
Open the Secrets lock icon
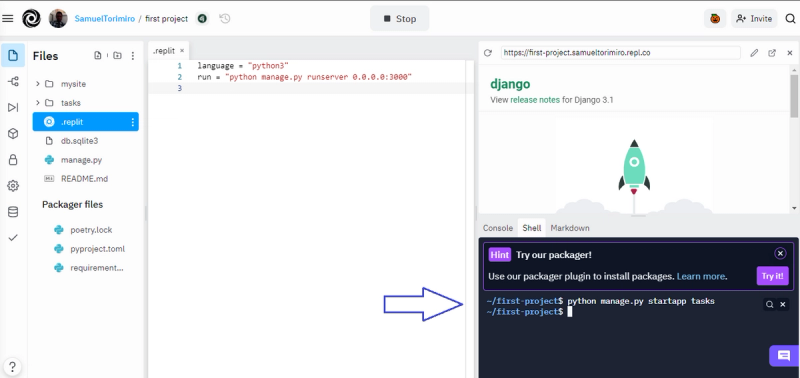(x=13, y=160)
